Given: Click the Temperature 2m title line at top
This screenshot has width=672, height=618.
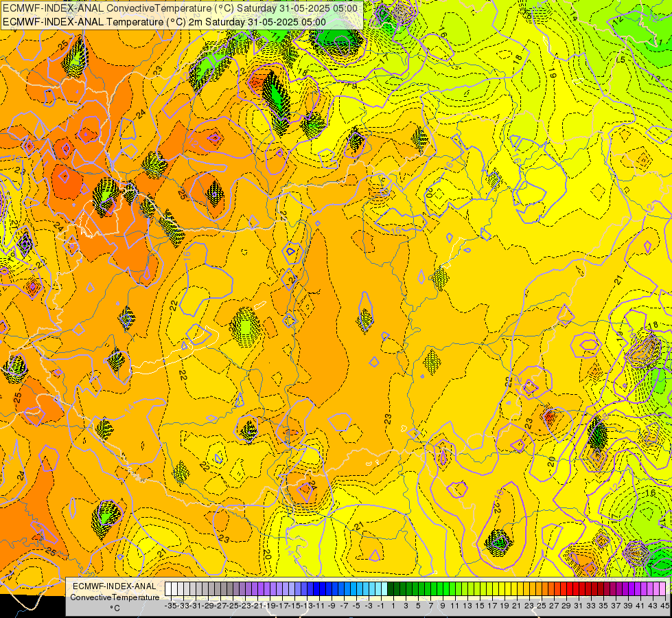Looking at the screenshot, I should 164,22.
